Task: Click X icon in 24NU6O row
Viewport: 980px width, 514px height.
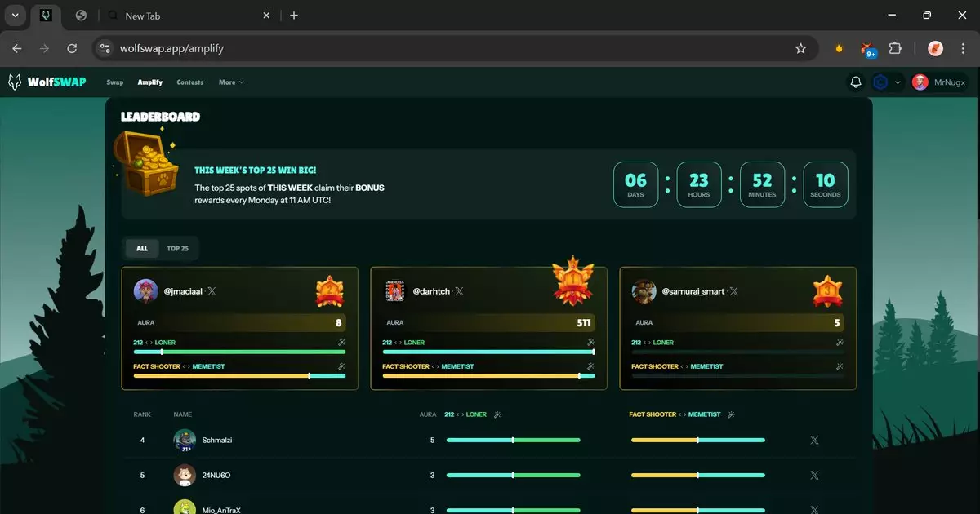Action: [813, 476]
